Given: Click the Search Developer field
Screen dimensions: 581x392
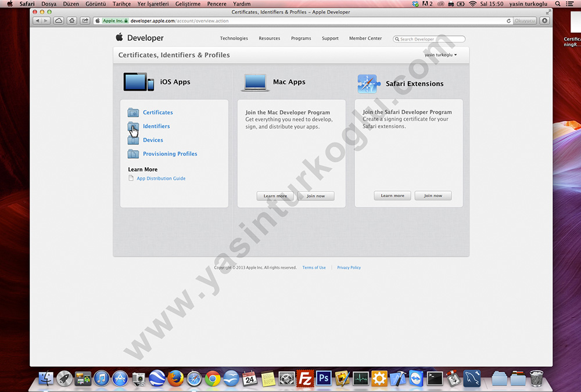Looking at the screenshot, I should [429, 39].
